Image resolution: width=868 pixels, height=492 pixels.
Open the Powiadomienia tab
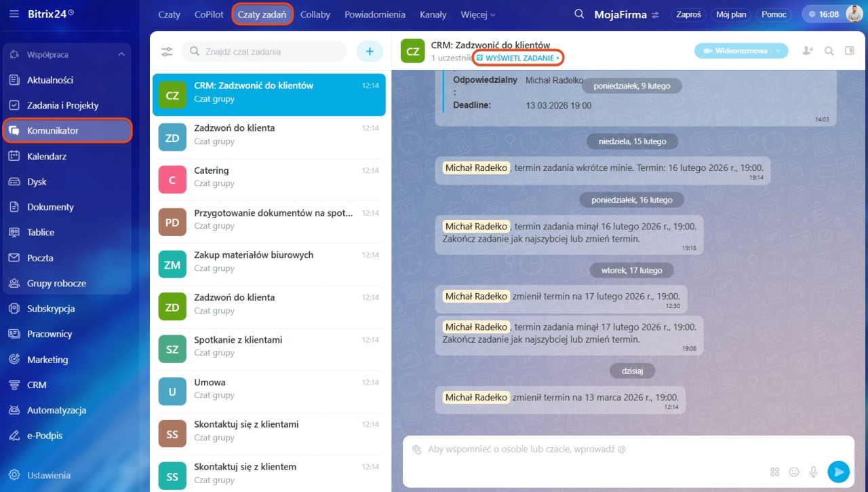375,14
